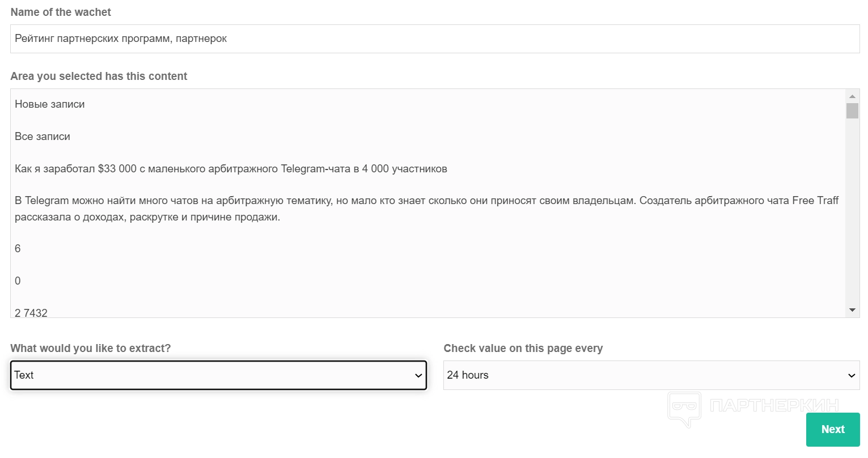
Task: Click the ПАРТНЕРКИН watermark text
Action: click(x=774, y=405)
